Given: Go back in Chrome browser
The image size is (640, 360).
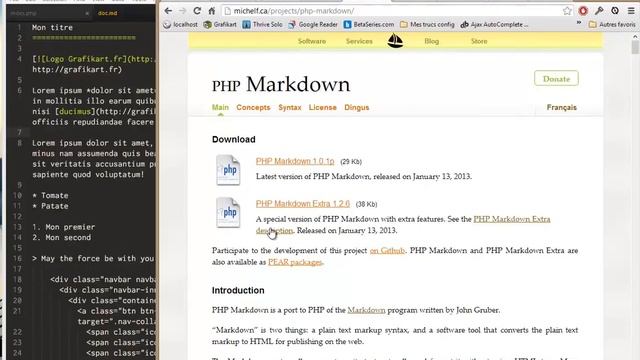Looking at the screenshot, I should pos(168,11).
